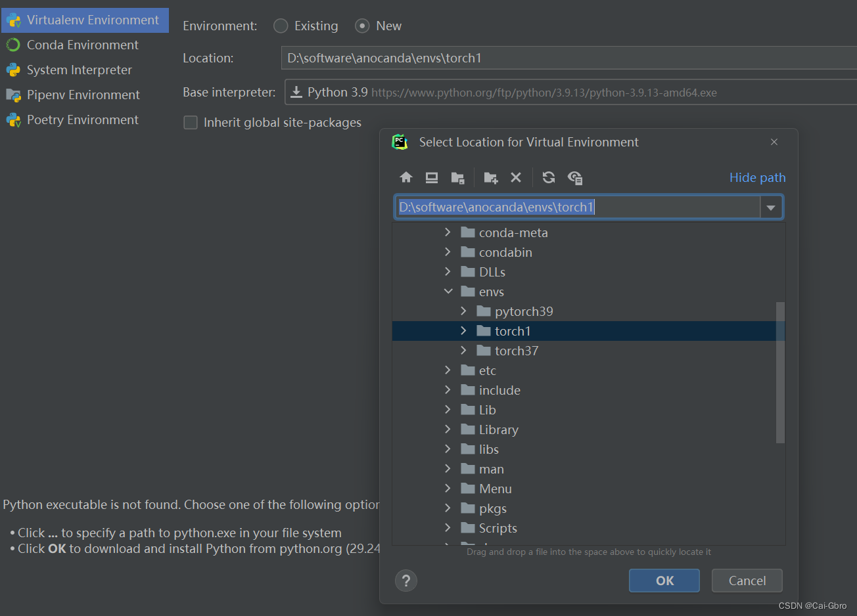Screen dimensions: 857x616
Task: Select the man folder row
Action: tap(584, 469)
